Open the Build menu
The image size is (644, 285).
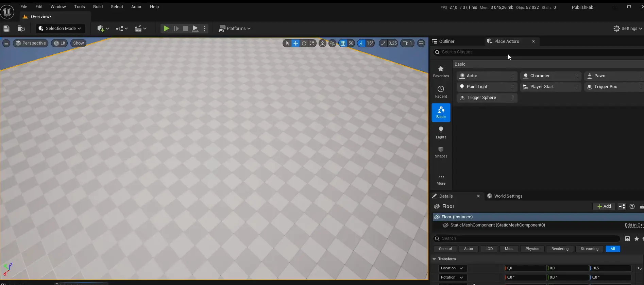(x=98, y=7)
